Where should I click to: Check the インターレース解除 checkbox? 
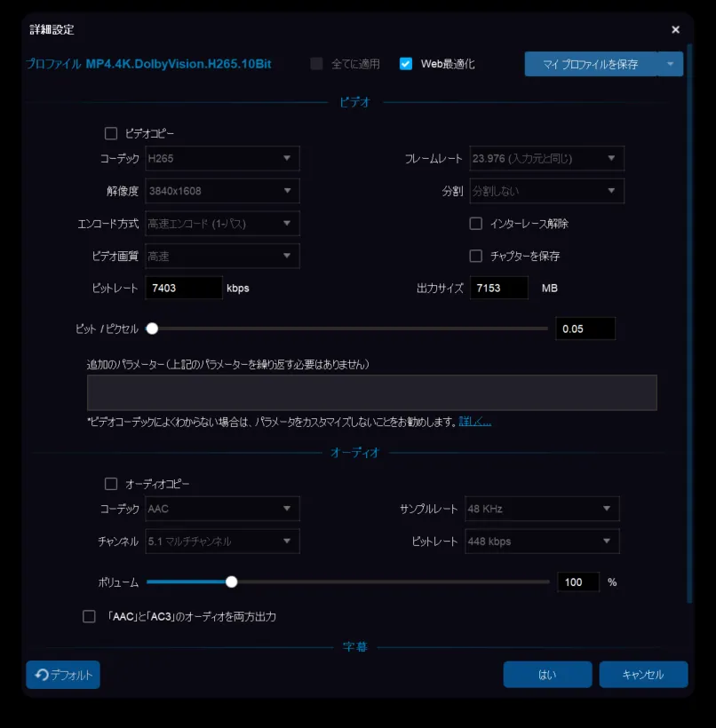(476, 224)
